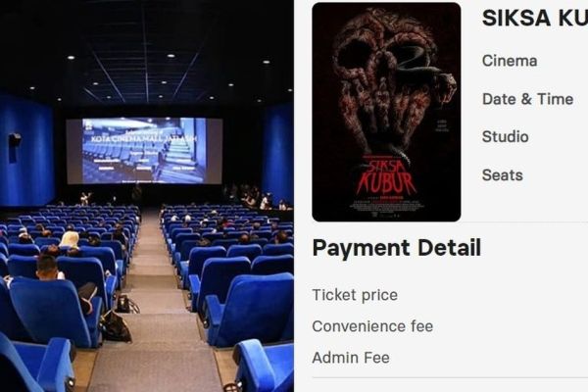Click the person wearing the white headscarf
588x392 pixels.
pos(70,240)
